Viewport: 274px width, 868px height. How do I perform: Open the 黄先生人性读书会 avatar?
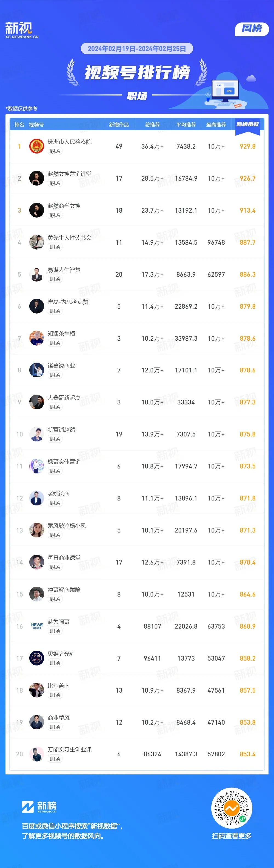click(37, 242)
